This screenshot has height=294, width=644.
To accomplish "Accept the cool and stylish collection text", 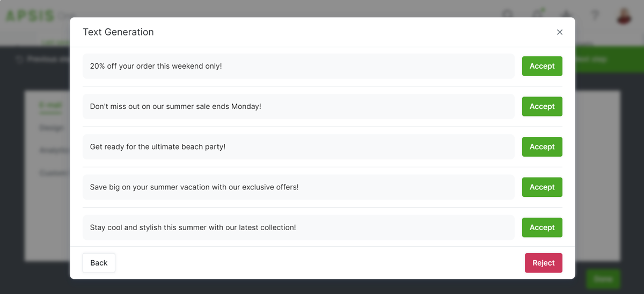I will coord(542,227).
